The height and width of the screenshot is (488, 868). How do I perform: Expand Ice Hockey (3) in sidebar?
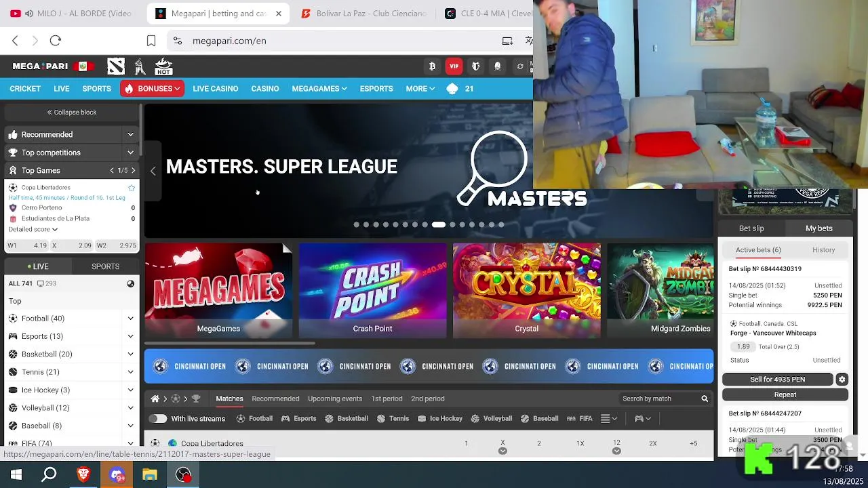tap(131, 390)
